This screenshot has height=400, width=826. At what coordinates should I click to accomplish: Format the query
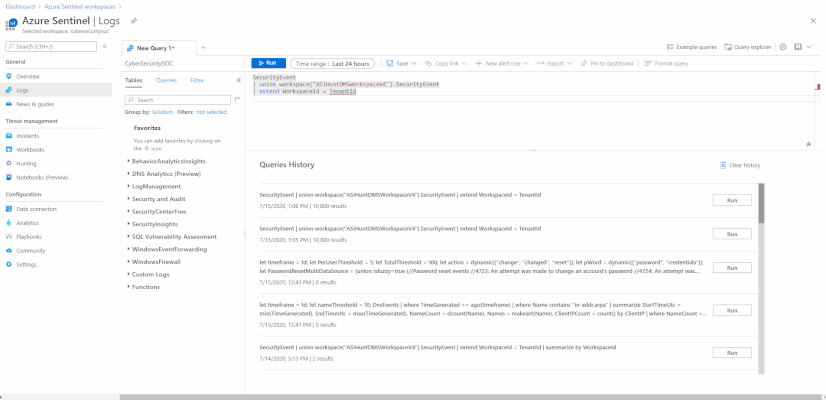[x=666, y=63]
